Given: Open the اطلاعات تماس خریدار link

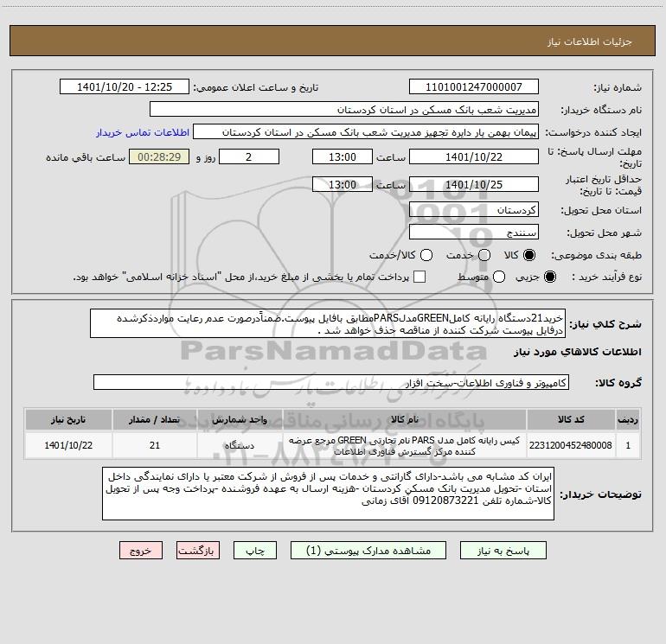Looking at the screenshot, I should pos(143,132).
